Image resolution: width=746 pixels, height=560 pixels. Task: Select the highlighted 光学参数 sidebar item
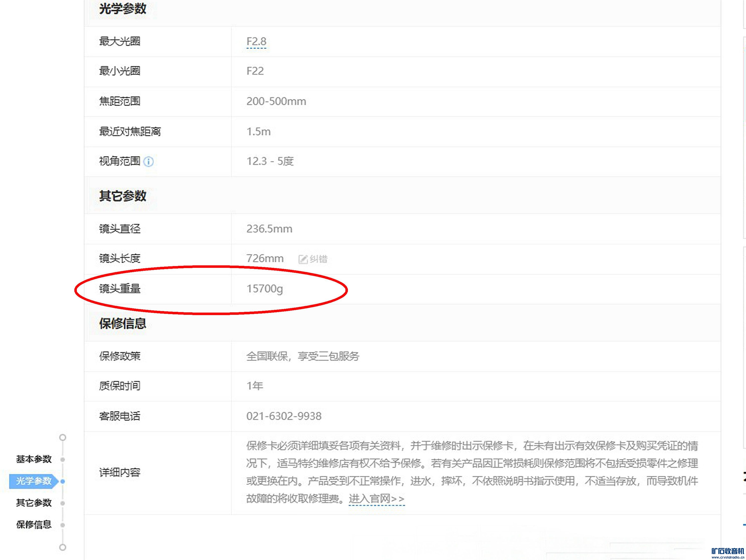[34, 481]
